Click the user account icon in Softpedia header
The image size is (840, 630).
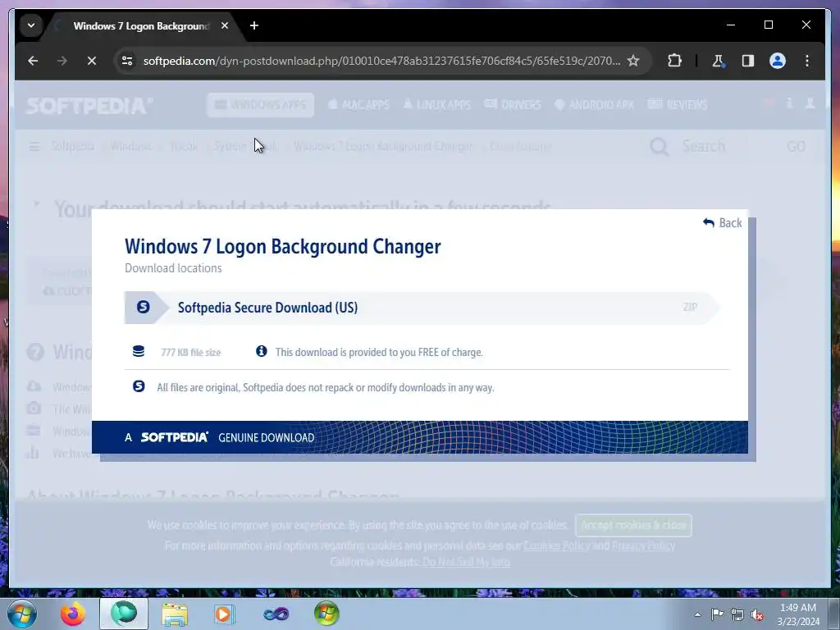810,103
